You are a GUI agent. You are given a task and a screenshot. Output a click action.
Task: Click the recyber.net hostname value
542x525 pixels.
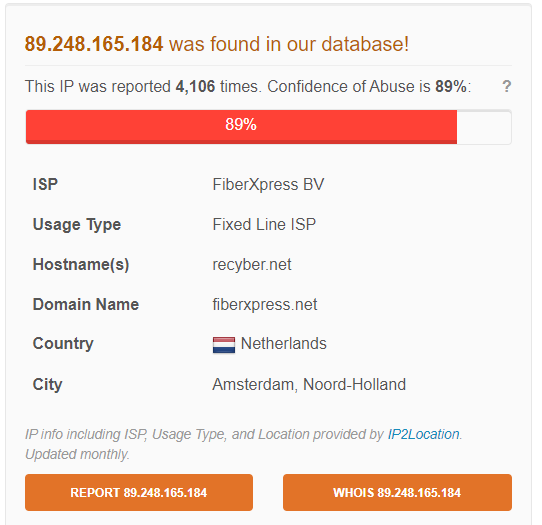pyautogui.click(x=252, y=265)
